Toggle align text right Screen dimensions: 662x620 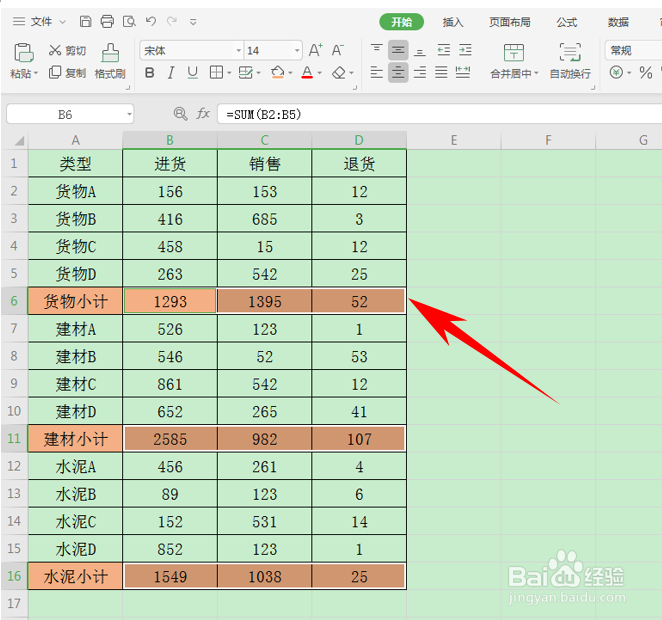tap(419, 73)
